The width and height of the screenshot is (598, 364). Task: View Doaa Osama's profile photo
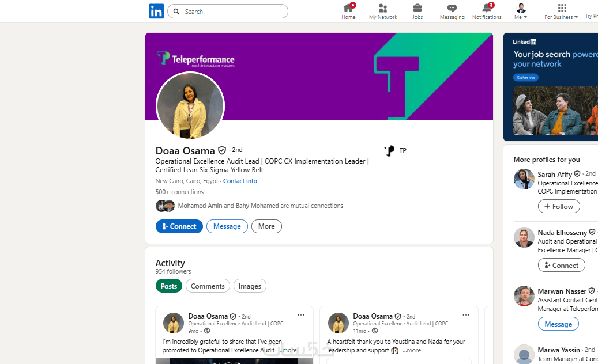[x=190, y=105]
